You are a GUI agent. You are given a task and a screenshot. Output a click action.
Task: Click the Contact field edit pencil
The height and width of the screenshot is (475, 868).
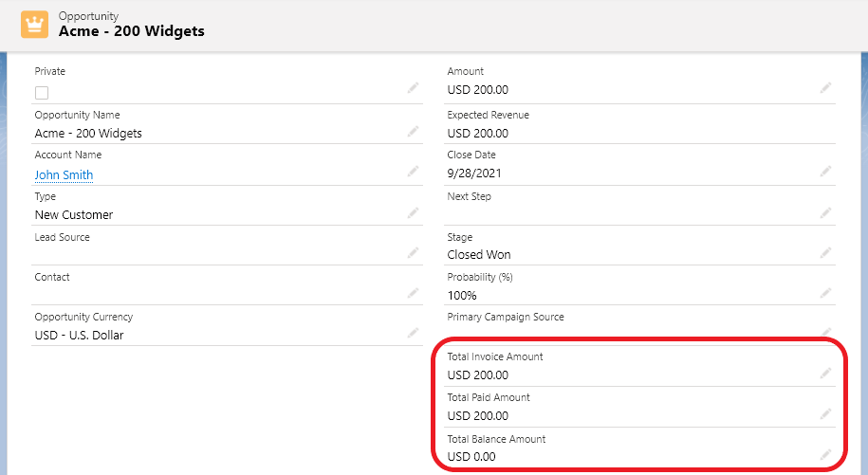coord(413,293)
